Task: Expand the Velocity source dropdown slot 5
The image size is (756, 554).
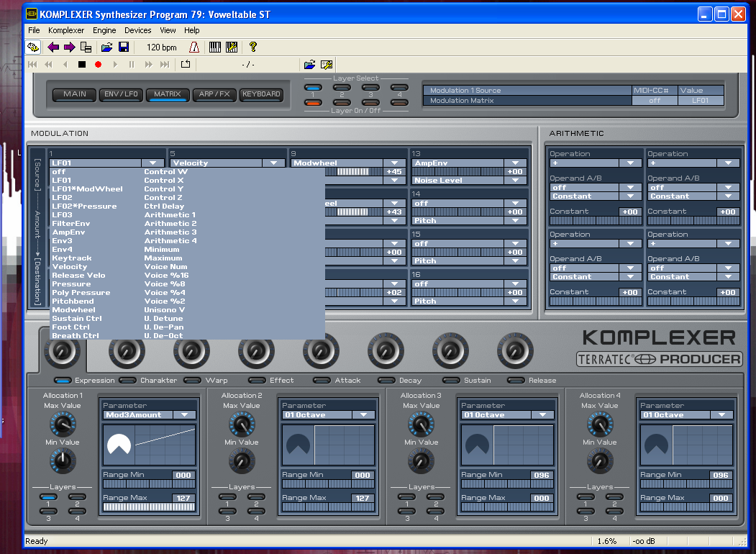Action: 274,163
